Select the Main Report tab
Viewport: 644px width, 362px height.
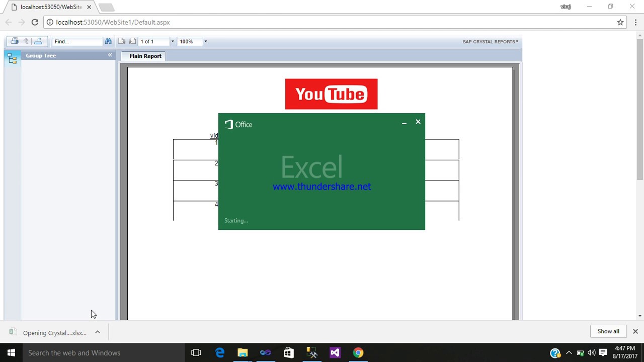point(145,56)
